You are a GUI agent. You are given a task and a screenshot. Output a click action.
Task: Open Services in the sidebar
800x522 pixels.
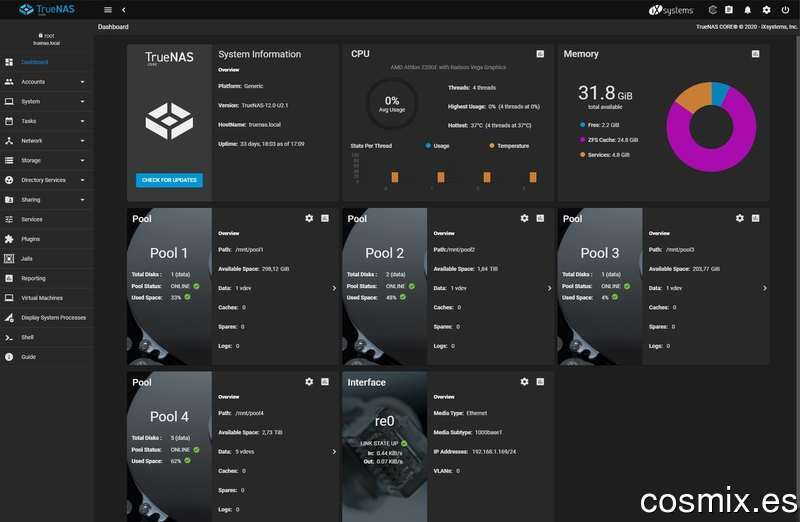pos(47,219)
